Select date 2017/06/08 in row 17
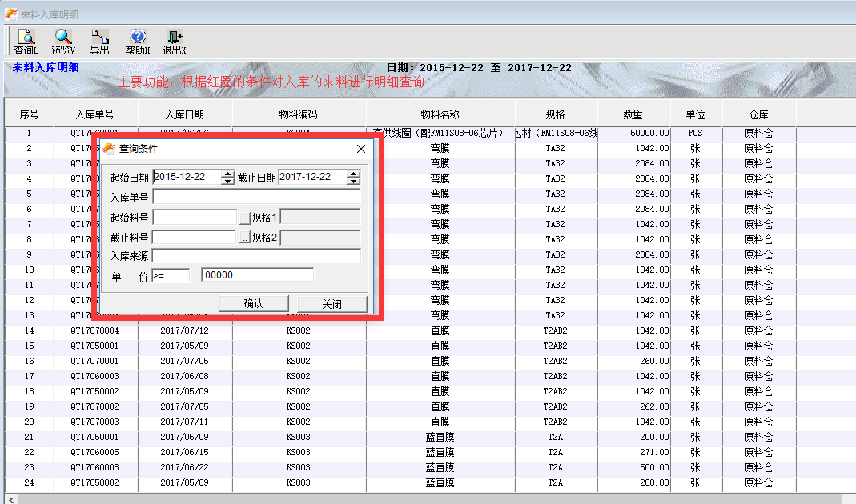The image size is (856, 504). [x=184, y=376]
